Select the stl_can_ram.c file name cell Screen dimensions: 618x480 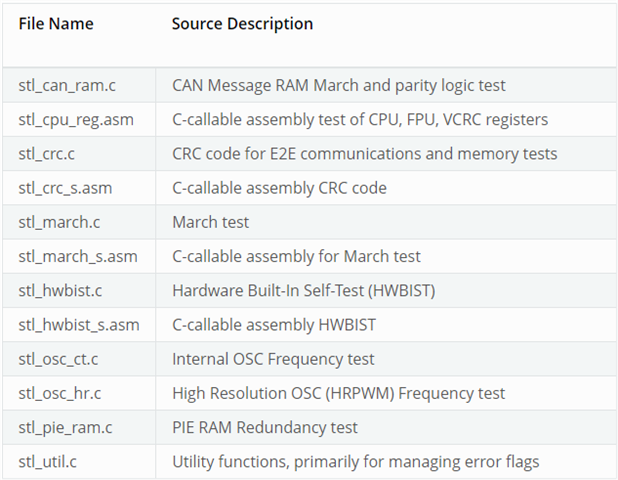point(68,86)
